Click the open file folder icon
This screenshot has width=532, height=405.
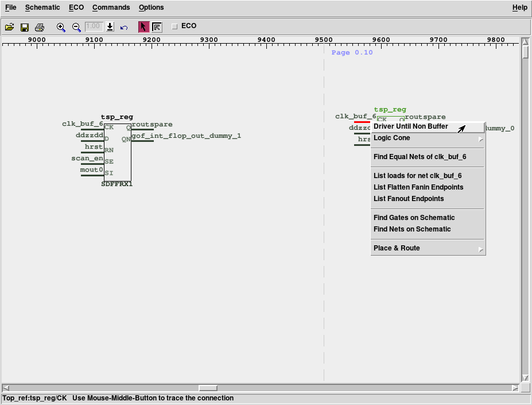point(9,27)
